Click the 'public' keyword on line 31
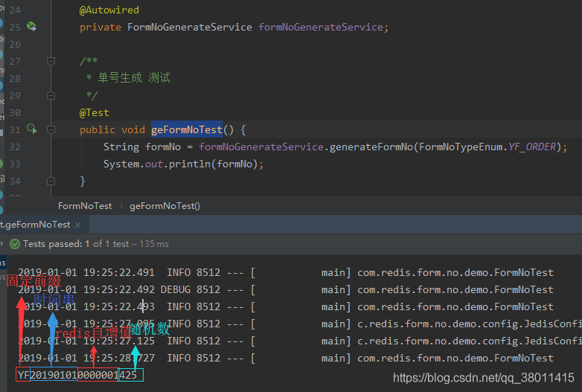582x392 pixels. coord(97,130)
